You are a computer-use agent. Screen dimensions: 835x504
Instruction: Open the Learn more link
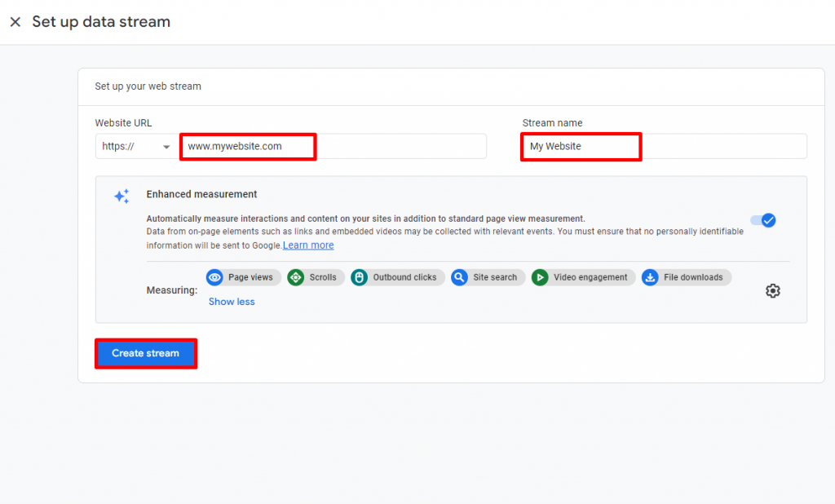tap(307, 245)
